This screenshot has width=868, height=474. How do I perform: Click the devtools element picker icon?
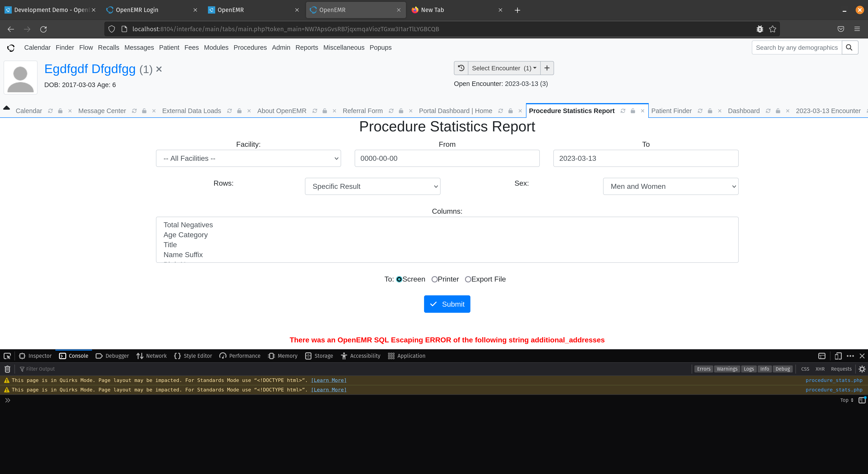(7, 356)
